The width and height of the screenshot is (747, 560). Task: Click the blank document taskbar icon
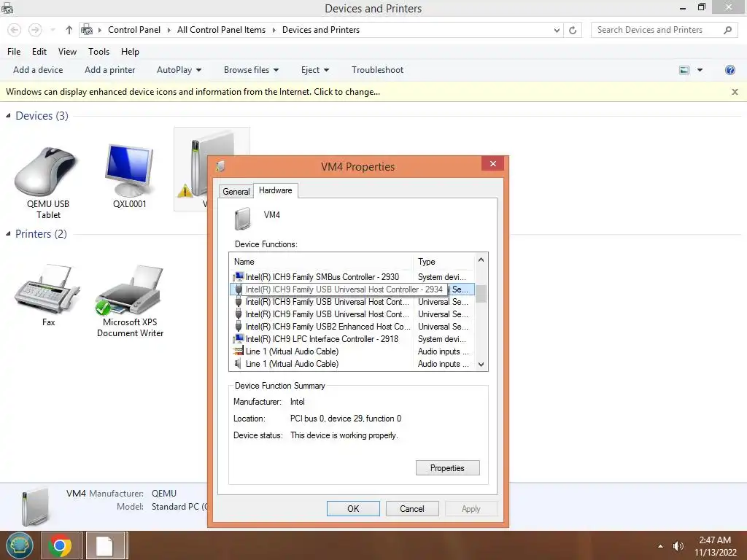point(104,545)
